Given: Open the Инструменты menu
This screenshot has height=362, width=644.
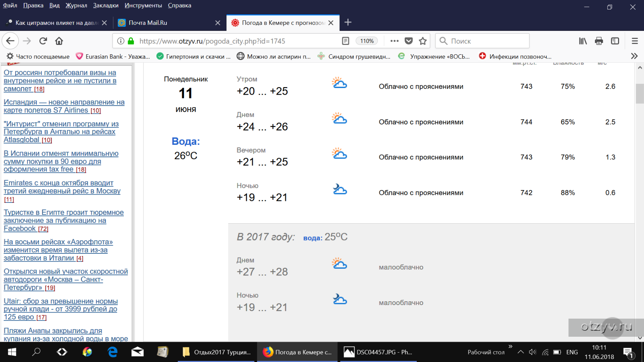Looking at the screenshot, I should (x=143, y=5).
